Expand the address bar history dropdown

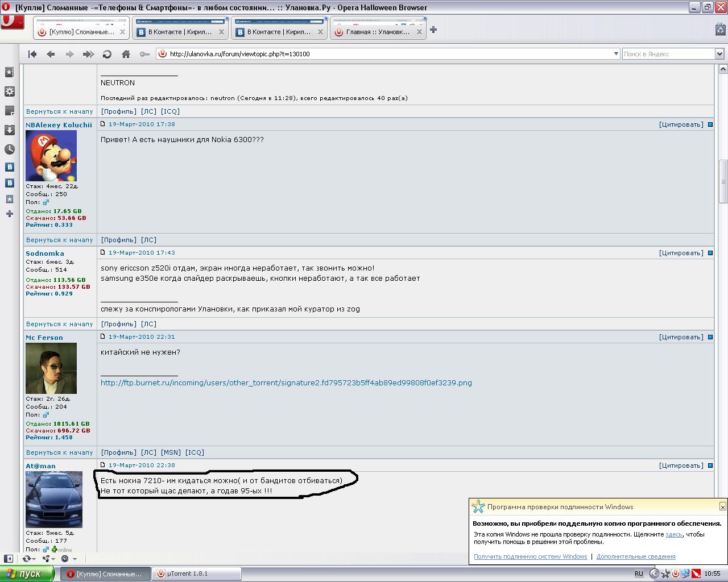pos(615,54)
